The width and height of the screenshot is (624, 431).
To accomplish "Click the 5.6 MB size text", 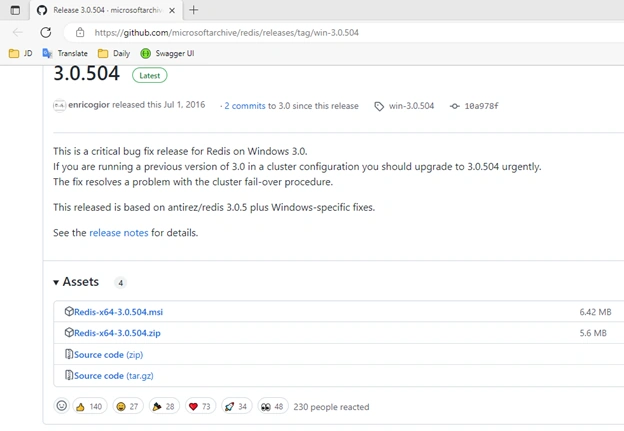I will coord(593,333).
